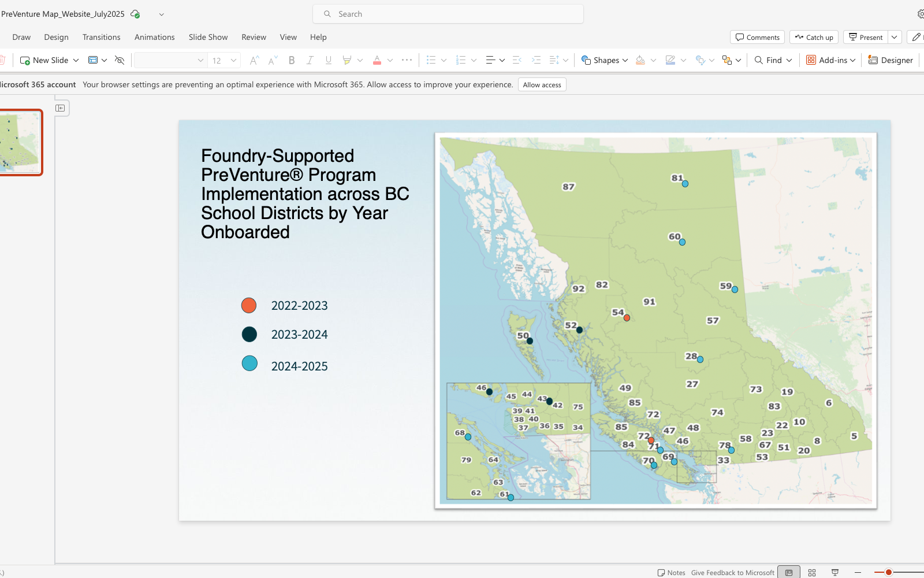Apply the red font color

(377, 60)
